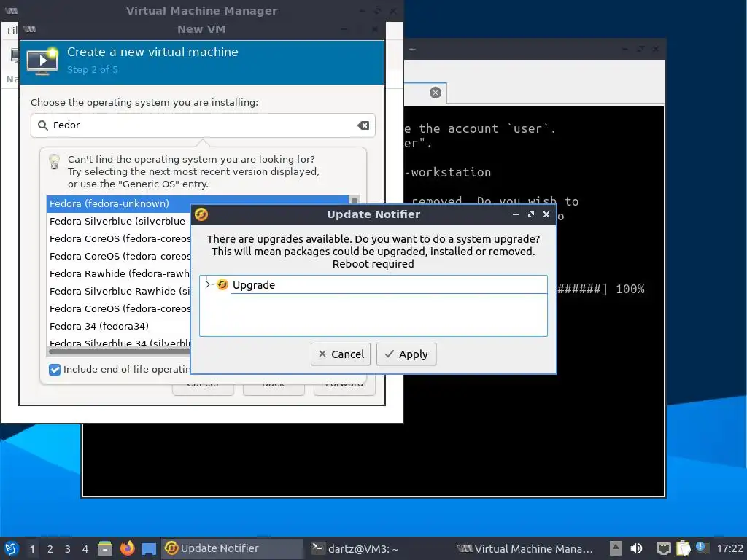Expand the Upgrade tree row

(207, 284)
